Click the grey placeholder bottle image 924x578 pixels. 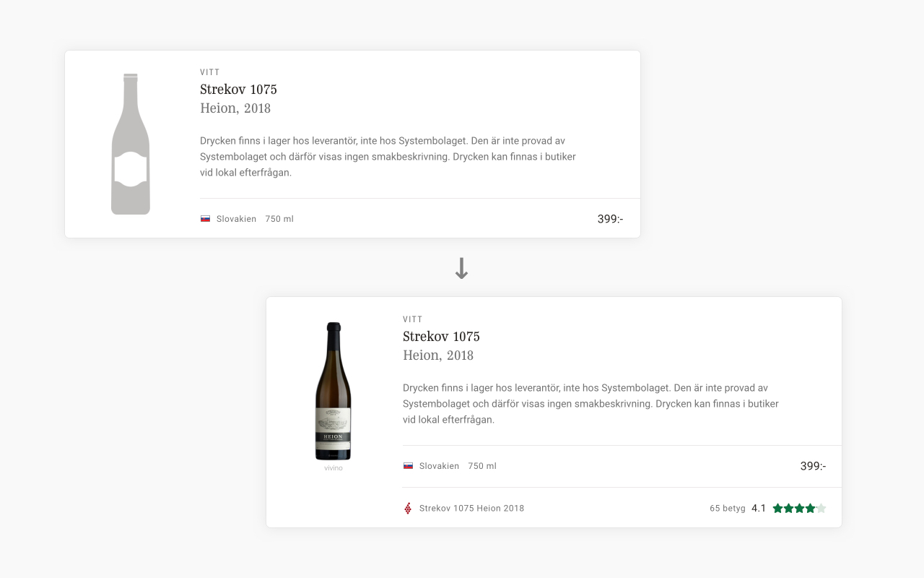pyautogui.click(x=131, y=144)
